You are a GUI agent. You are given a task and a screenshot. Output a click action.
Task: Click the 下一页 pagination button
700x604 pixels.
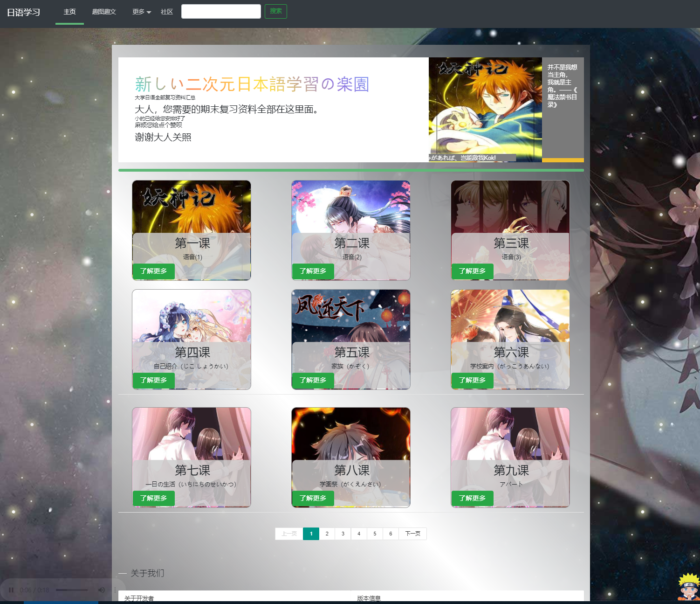coord(412,534)
